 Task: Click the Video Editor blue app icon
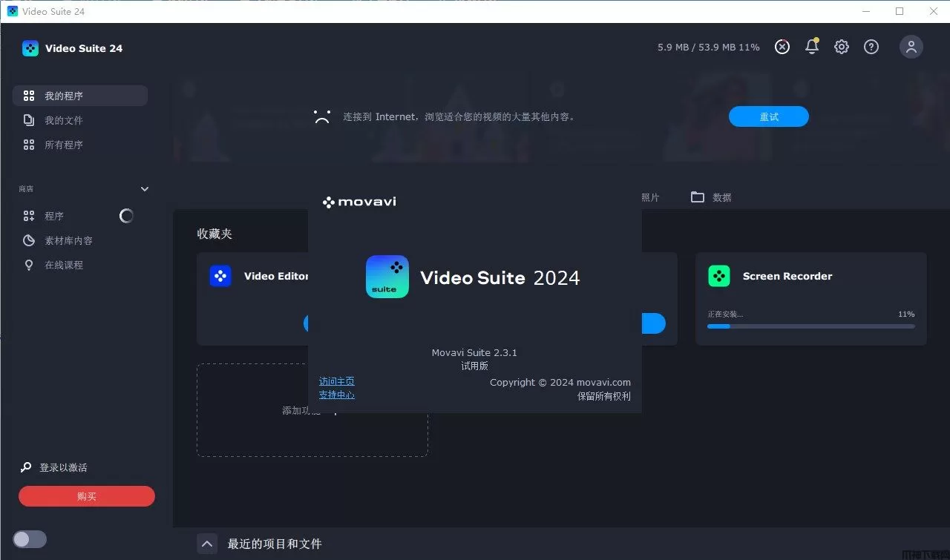coord(220,276)
